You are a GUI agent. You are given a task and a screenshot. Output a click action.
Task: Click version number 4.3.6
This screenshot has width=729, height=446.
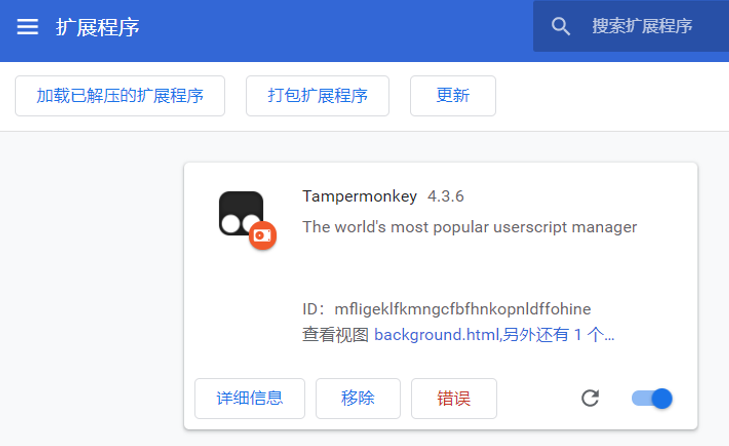click(445, 196)
